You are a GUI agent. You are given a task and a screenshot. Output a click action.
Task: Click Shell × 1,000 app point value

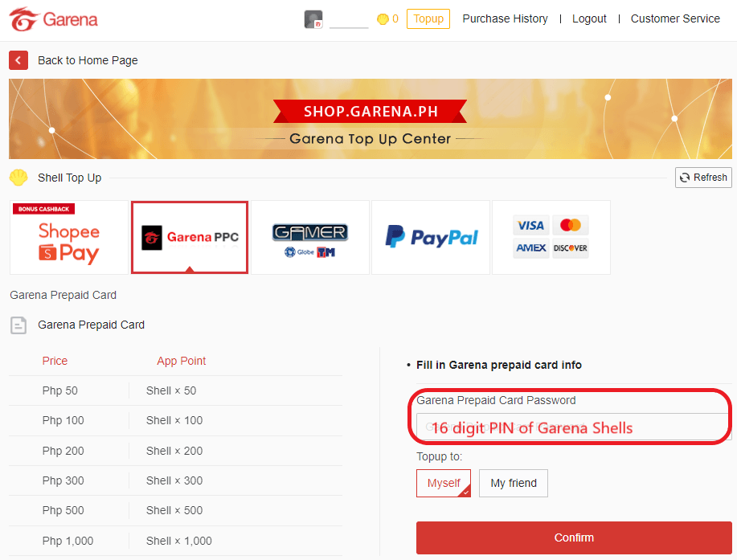pyautogui.click(x=179, y=541)
